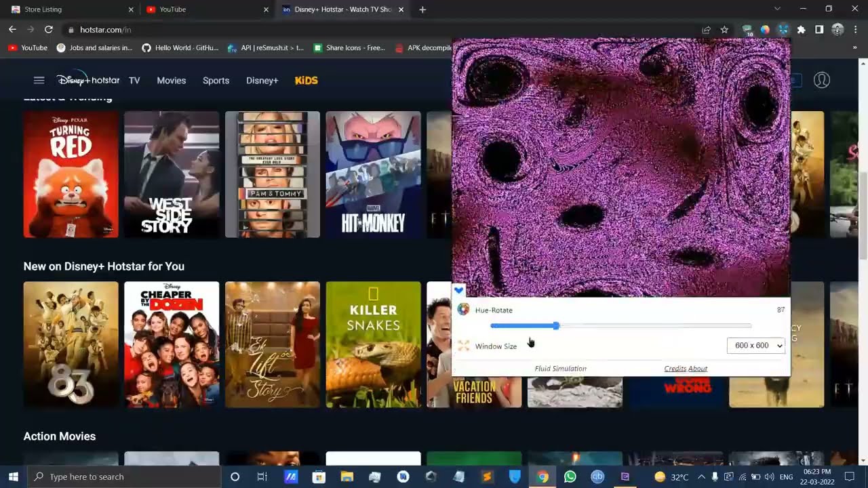Open the Windows Start menu
This screenshot has width=868, height=488.
14,476
